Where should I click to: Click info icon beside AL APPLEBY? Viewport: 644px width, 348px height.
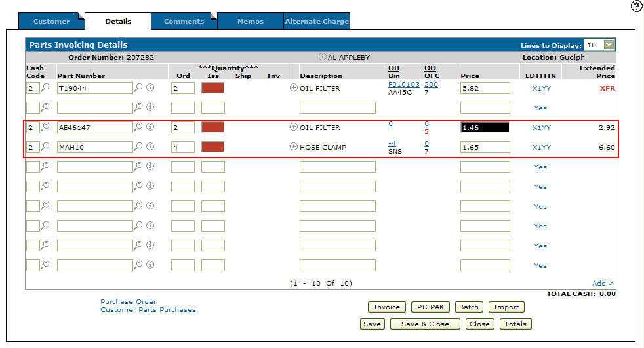point(323,56)
